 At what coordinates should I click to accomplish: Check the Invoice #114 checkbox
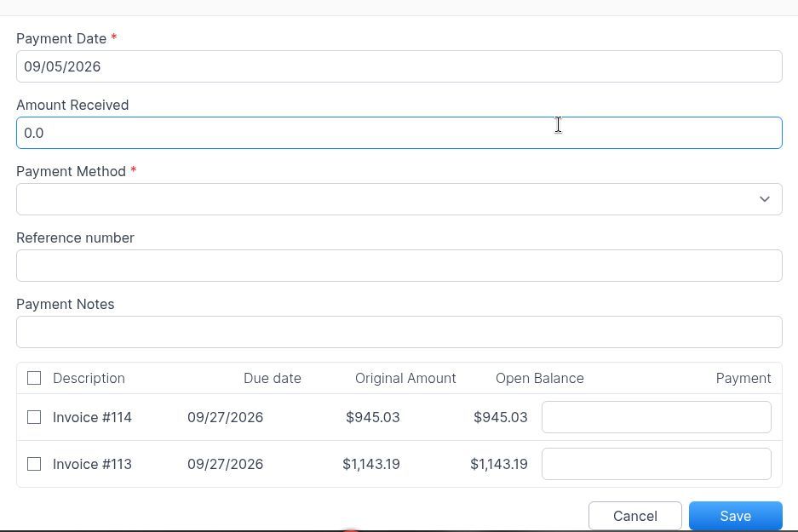point(34,417)
